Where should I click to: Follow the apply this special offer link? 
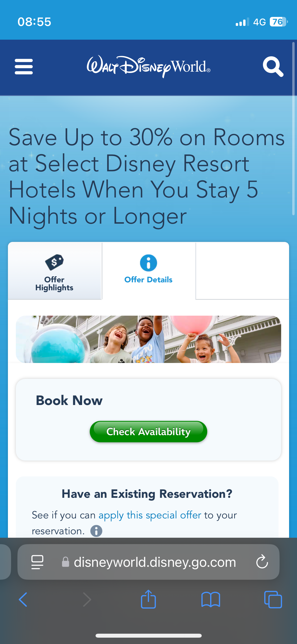[150, 515]
